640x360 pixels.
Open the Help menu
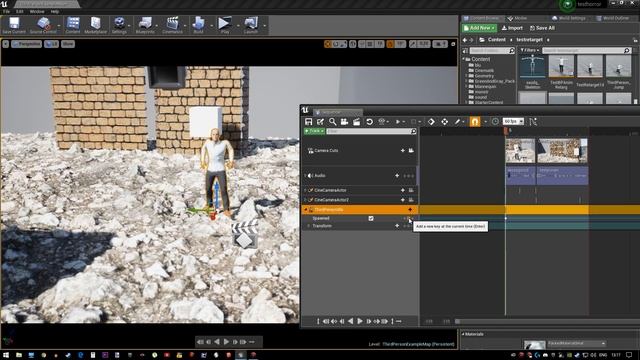coord(55,11)
